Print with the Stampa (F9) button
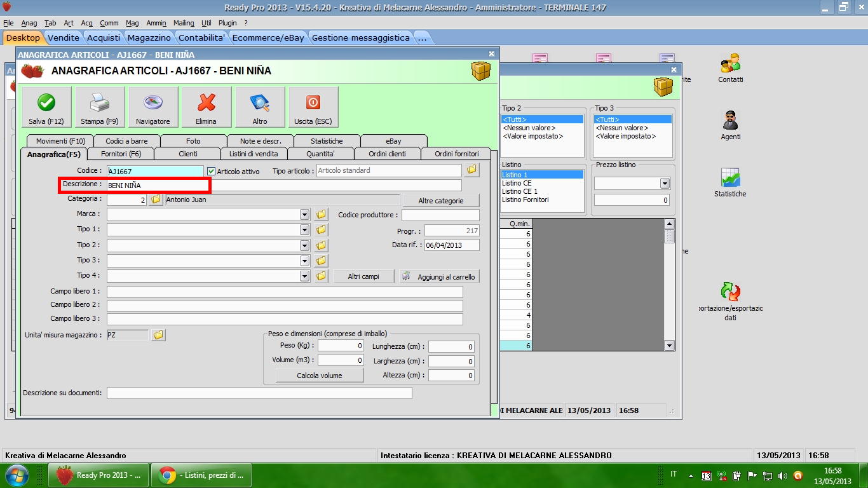Screen dimensions: 868x488 100,107
